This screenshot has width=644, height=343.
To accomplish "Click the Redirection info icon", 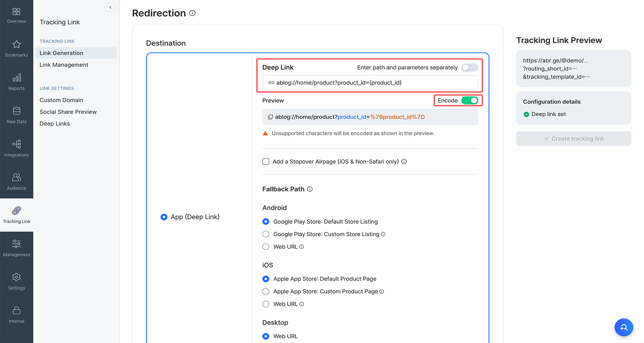I will click(192, 13).
